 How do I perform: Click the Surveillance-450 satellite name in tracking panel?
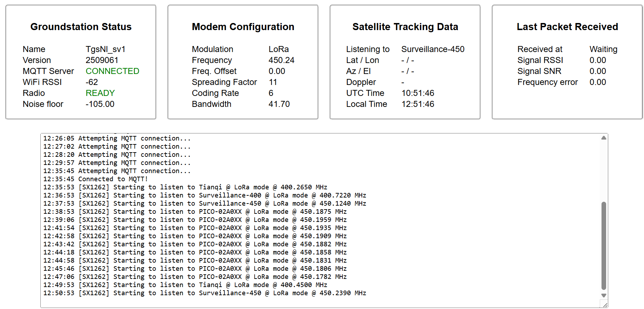433,49
